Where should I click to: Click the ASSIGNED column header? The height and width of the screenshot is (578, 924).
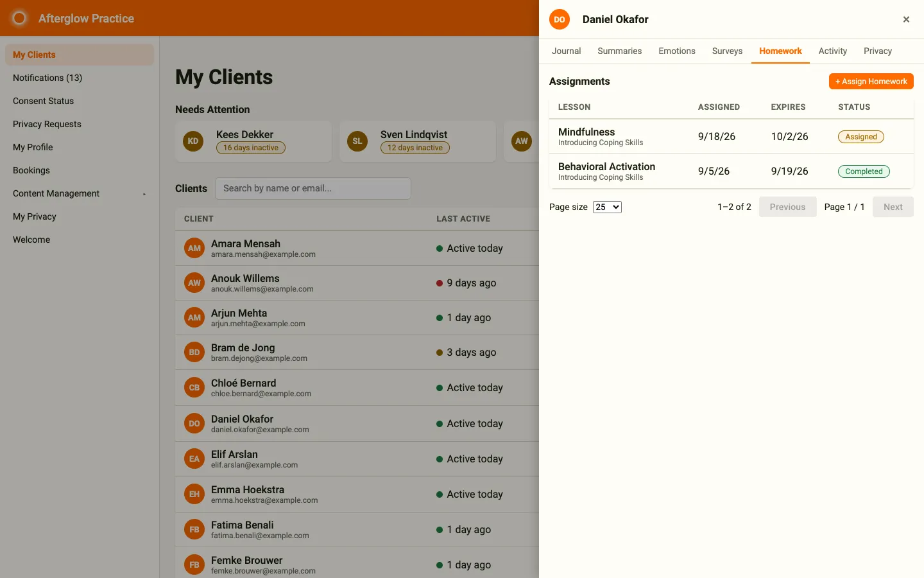[x=719, y=107]
